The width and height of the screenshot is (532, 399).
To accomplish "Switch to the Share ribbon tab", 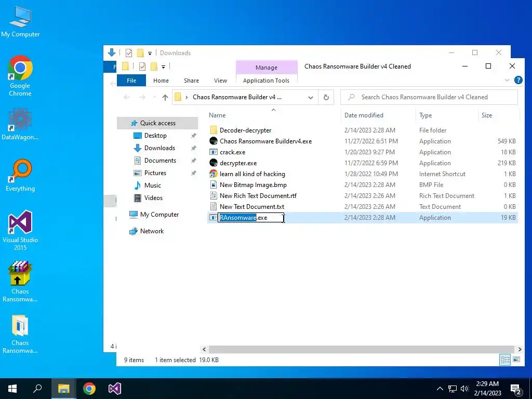I will pos(191,81).
